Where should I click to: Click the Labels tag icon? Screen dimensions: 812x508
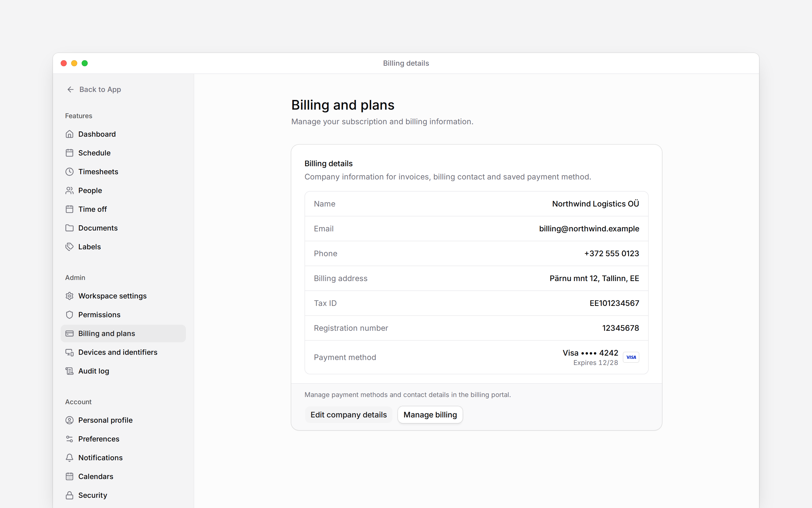tap(70, 247)
